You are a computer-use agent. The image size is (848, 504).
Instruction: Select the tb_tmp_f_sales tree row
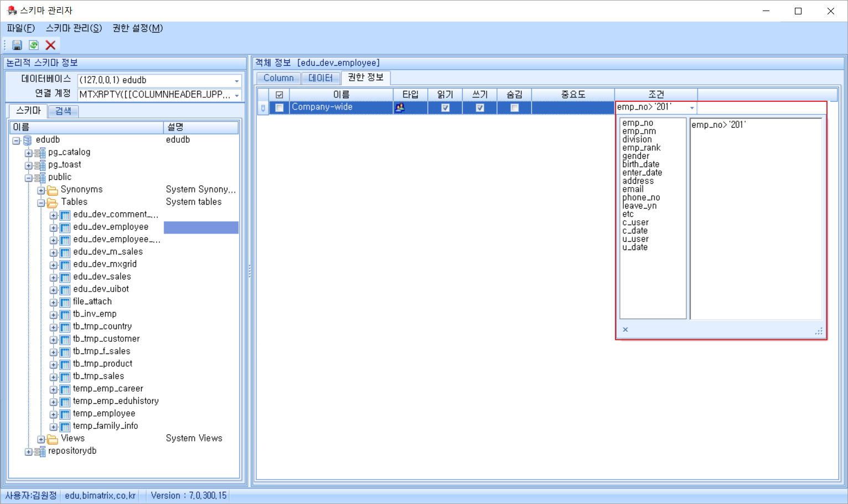(x=102, y=351)
